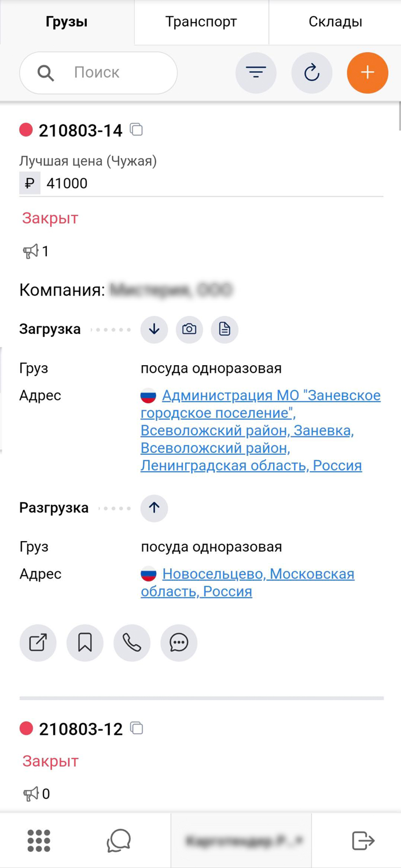The image size is (401, 868).
Task: Collapse unloading details up arrow
Action: [x=154, y=507]
